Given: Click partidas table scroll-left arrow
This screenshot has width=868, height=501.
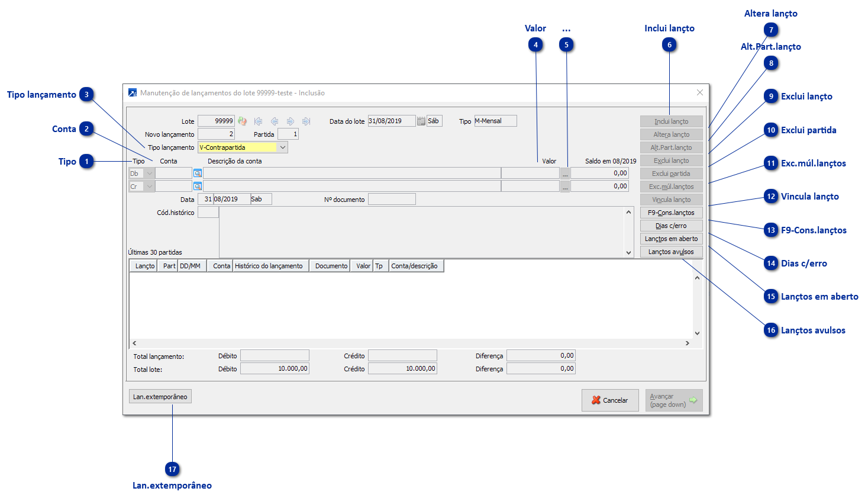Looking at the screenshot, I should pos(134,343).
